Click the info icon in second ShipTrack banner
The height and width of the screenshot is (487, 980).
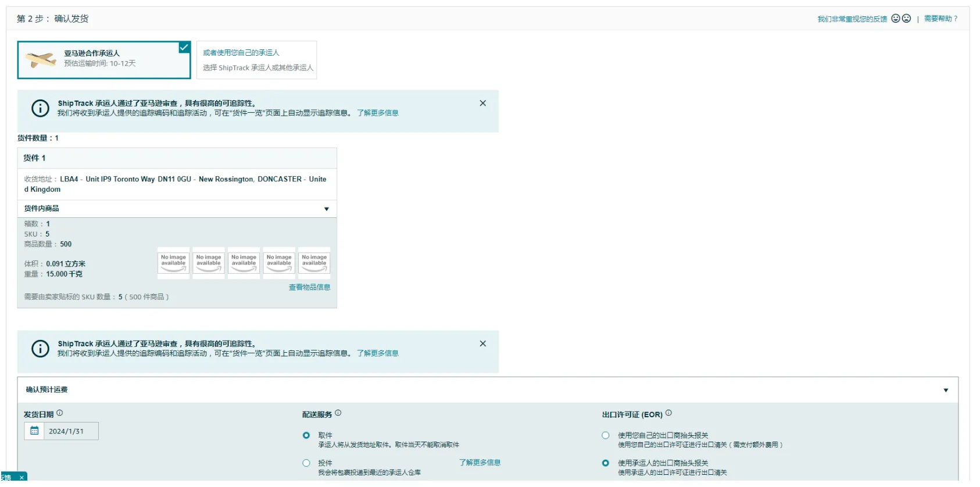pos(40,349)
